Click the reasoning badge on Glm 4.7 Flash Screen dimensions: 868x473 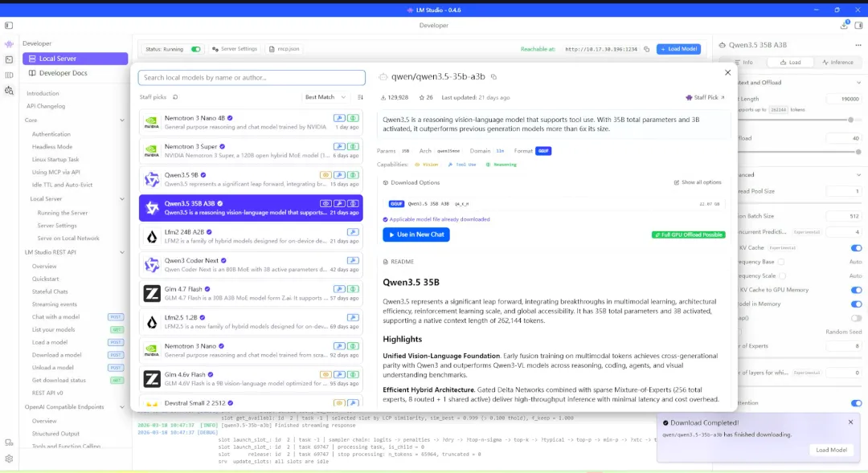pyautogui.click(x=353, y=289)
